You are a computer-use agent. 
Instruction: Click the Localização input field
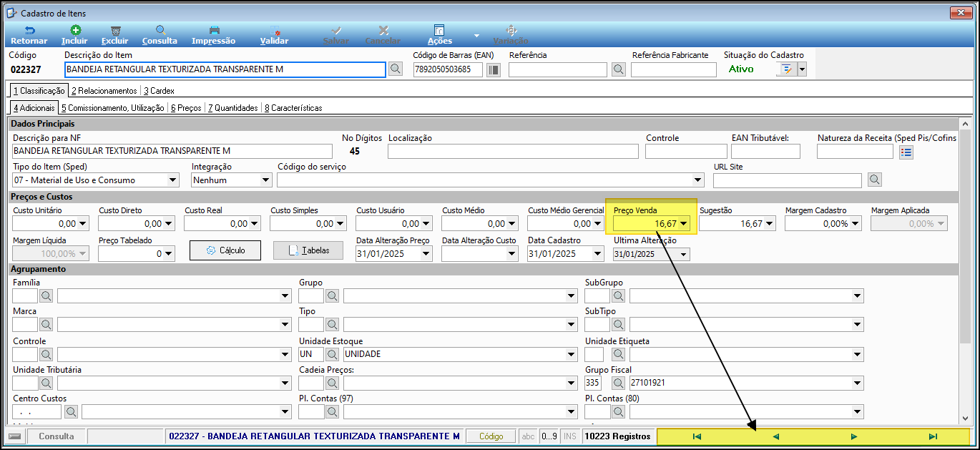pos(513,152)
